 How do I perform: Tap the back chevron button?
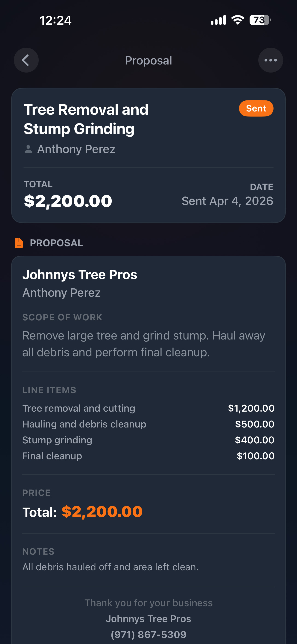tap(26, 60)
